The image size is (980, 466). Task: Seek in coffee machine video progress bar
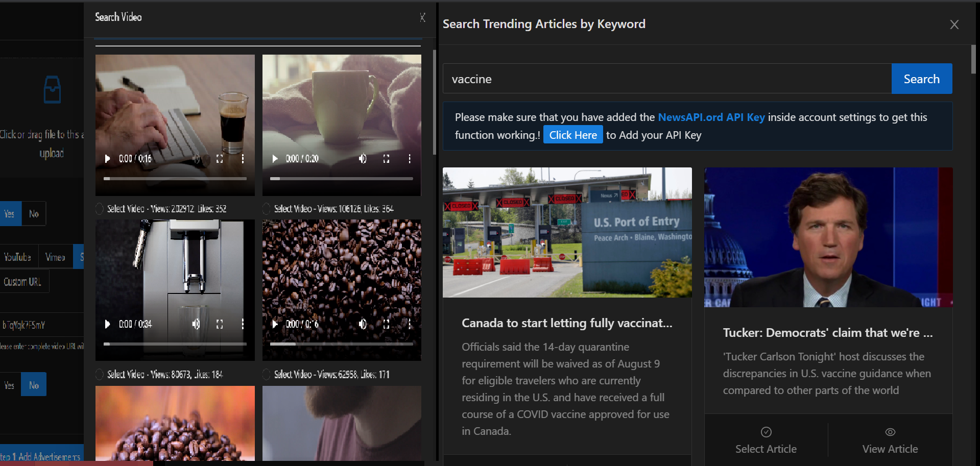[175, 344]
